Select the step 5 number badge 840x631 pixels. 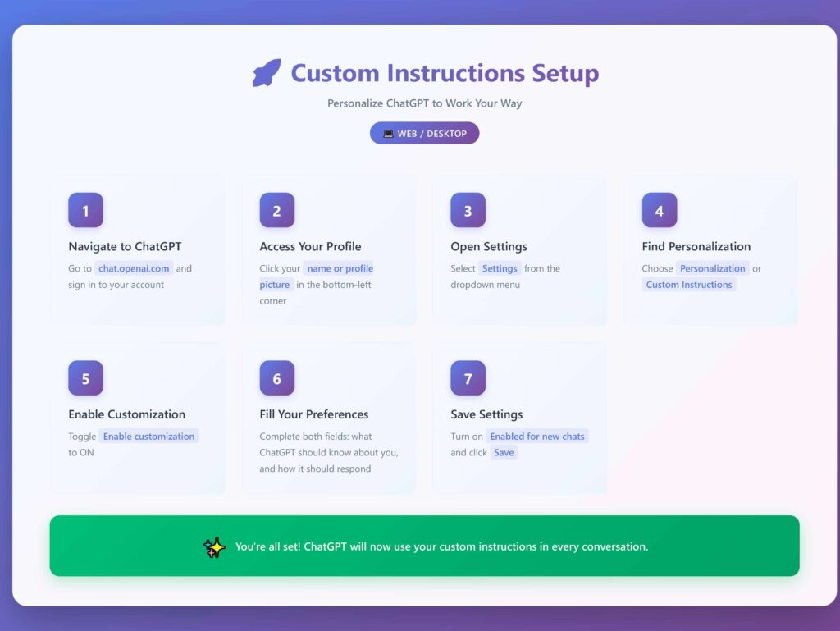click(x=85, y=378)
